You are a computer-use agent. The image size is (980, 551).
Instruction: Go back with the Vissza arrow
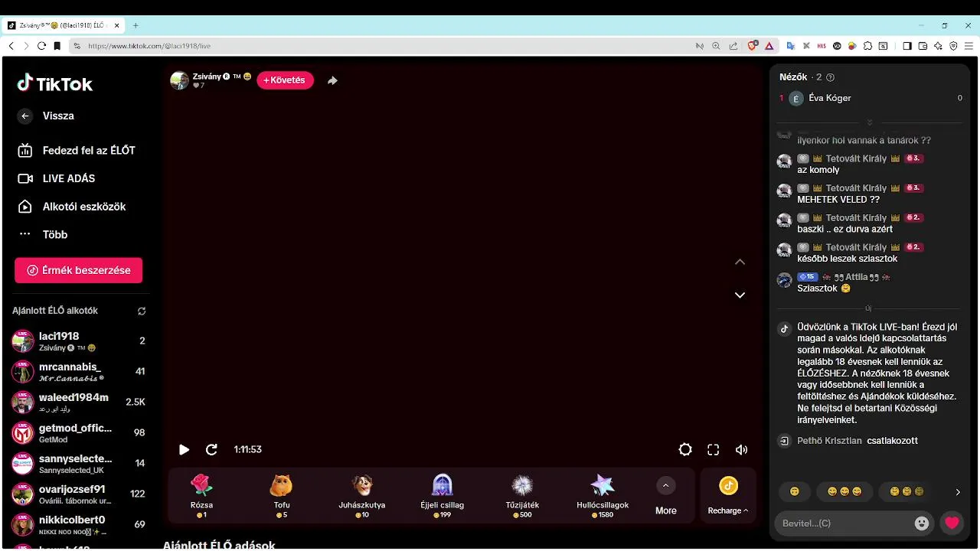[25, 116]
